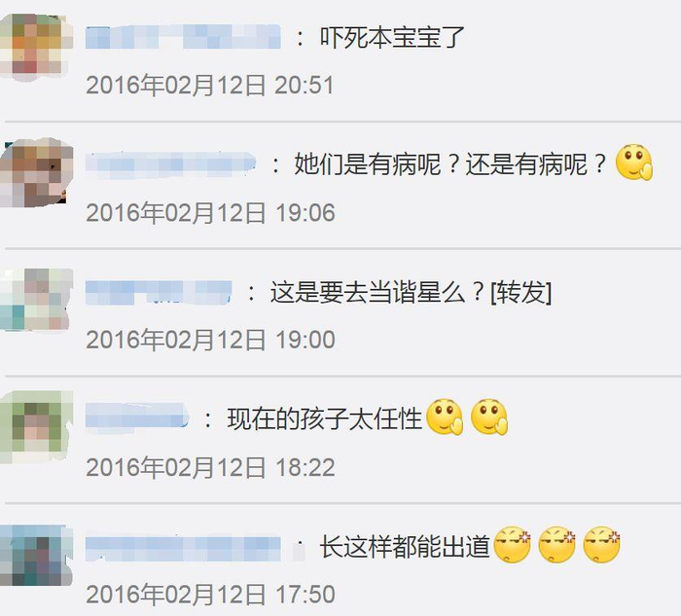Click first angry emoji after 长这样都能出道
The image size is (681, 616).
tap(513, 544)
